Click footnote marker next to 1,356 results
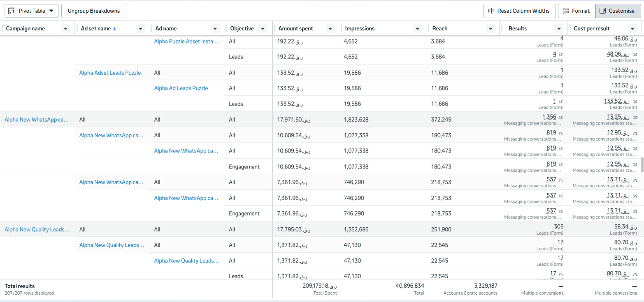Screen dimensions: 644x302 pyautogui.click(x=561, y=118)
